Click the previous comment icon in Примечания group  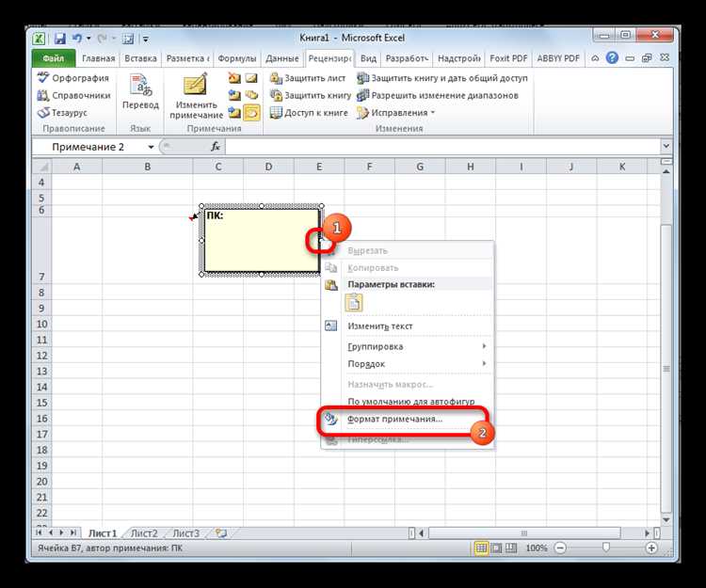tap(234, 95)
